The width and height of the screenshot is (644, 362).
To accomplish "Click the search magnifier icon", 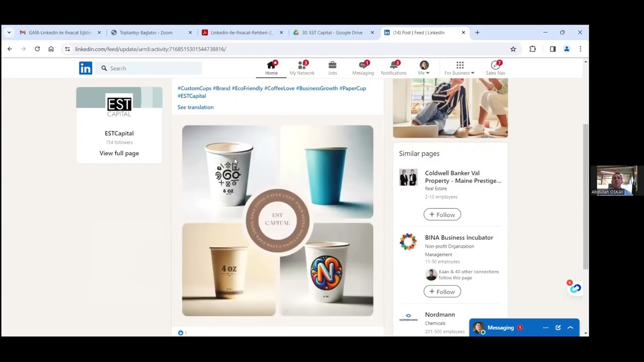I will [104, 68].
